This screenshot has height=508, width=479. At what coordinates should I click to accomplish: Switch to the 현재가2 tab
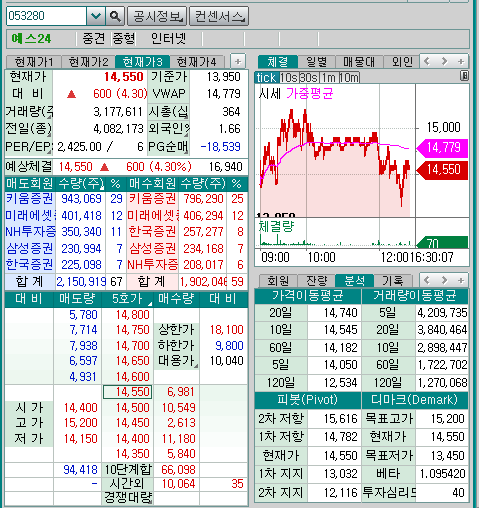click(88, 62)
